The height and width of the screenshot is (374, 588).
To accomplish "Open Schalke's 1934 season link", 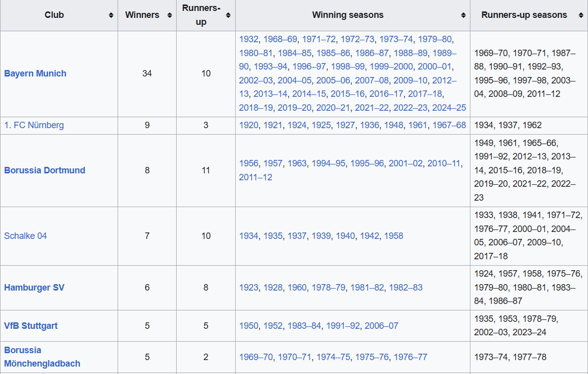I will (x=249, y=236).
